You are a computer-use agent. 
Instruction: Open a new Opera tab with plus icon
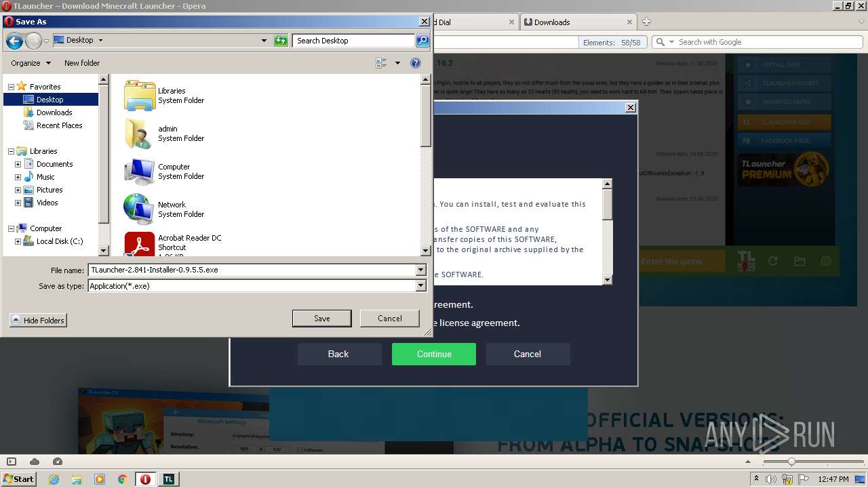(646, 22)
